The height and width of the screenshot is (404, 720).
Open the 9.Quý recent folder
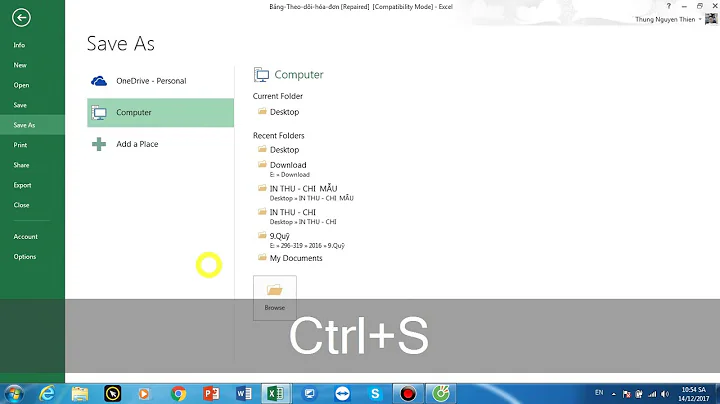click(x=301, y=240)
